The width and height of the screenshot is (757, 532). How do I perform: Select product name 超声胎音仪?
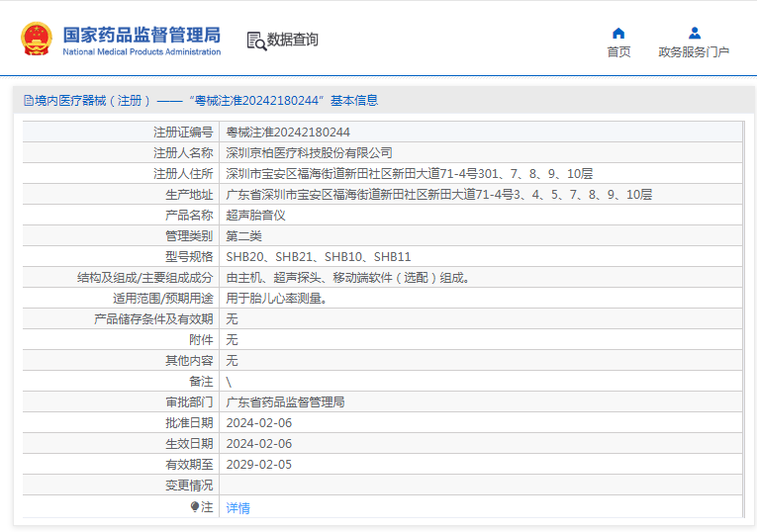256,216
